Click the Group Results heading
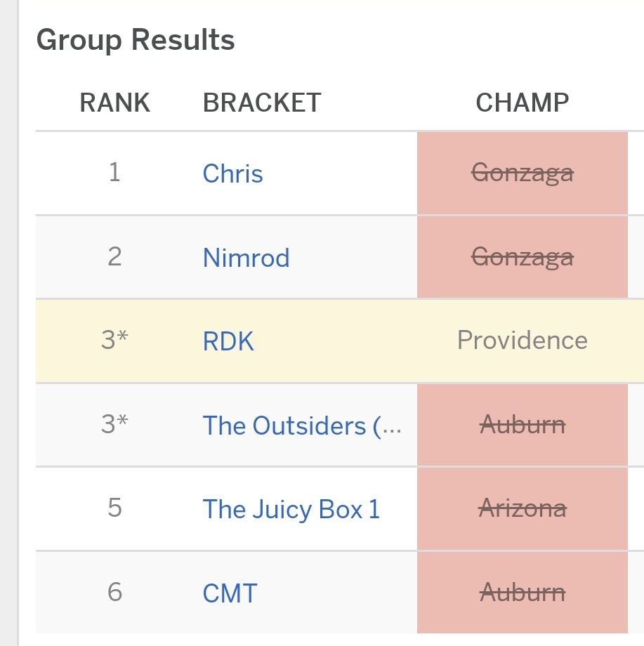The image size is (644, 646). 135,40
